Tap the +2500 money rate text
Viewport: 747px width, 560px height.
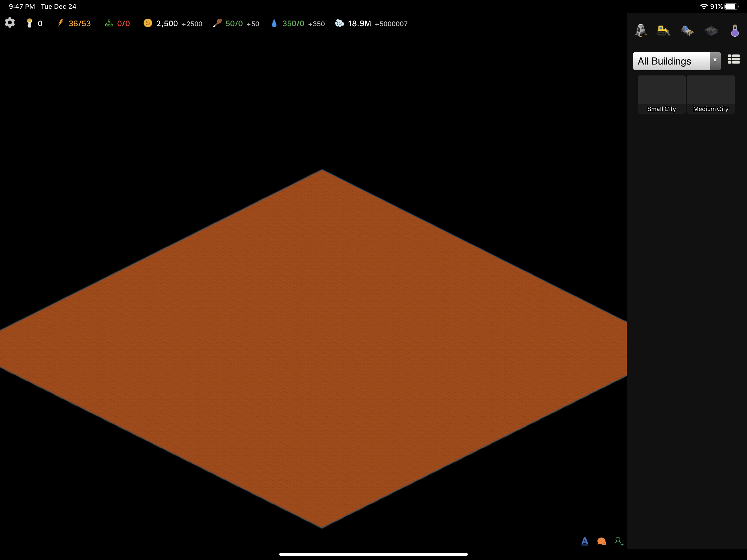pos(192,24)
